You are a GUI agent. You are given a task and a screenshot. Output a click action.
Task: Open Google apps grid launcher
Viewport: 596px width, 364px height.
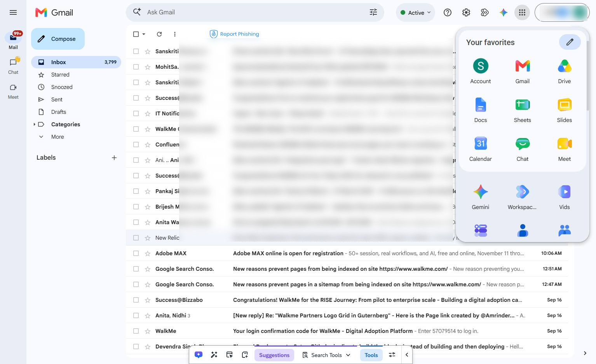tap(522, 12)
